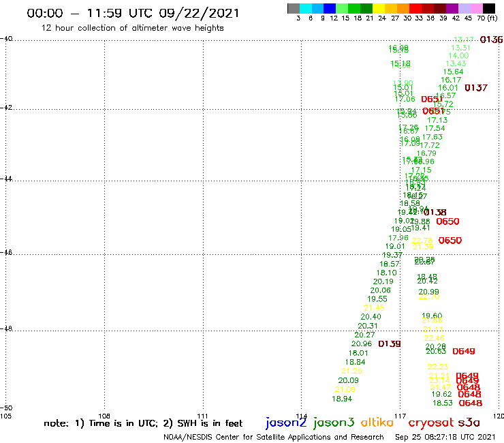Click the date range title 09/22/2021

tap(199, 13)
